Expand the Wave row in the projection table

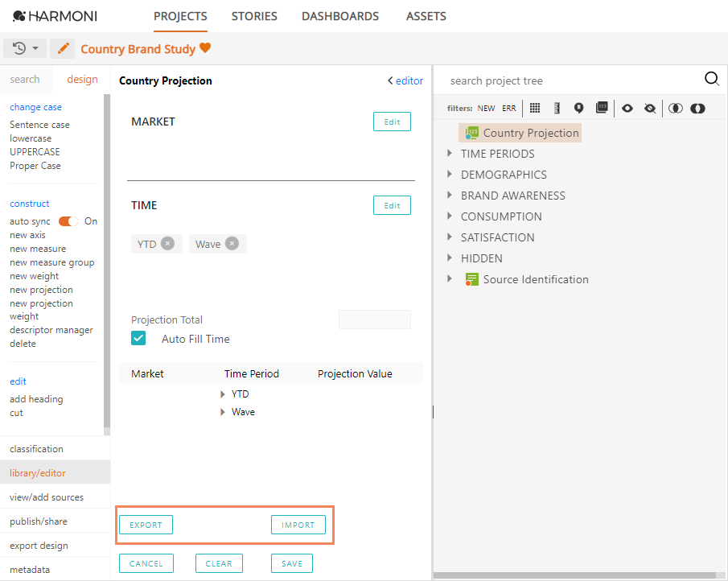(223, 411)
